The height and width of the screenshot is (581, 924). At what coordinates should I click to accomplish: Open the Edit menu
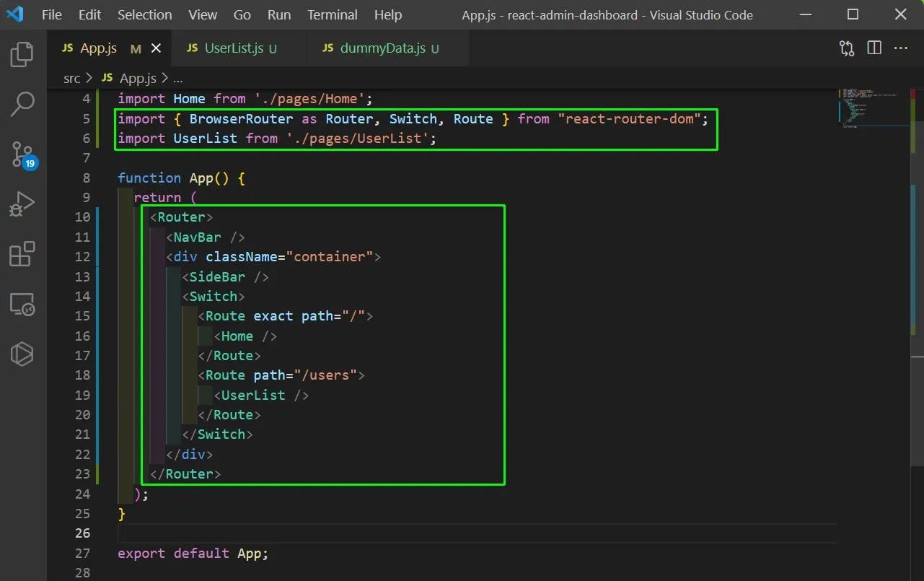coord(89,14)
